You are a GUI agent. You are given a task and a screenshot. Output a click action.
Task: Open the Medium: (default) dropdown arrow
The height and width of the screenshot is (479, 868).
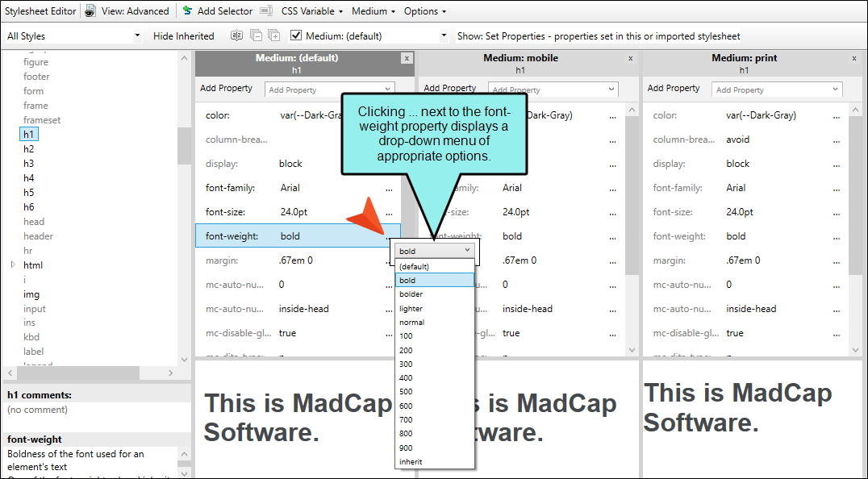444,36
